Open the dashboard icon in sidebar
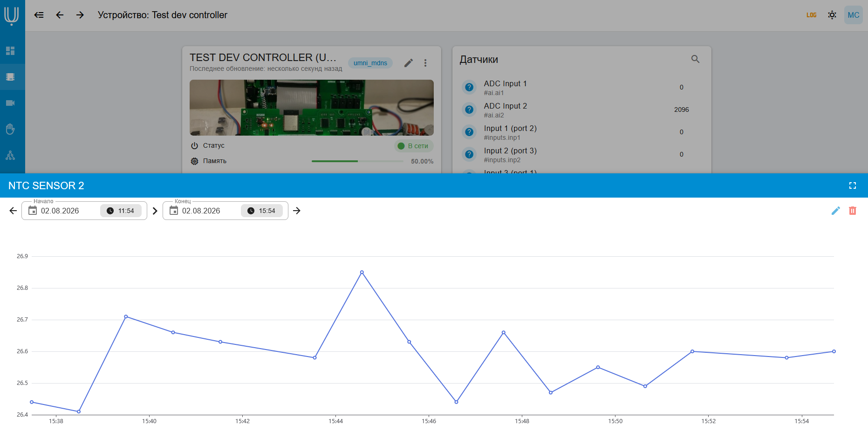 pos(10,51)
